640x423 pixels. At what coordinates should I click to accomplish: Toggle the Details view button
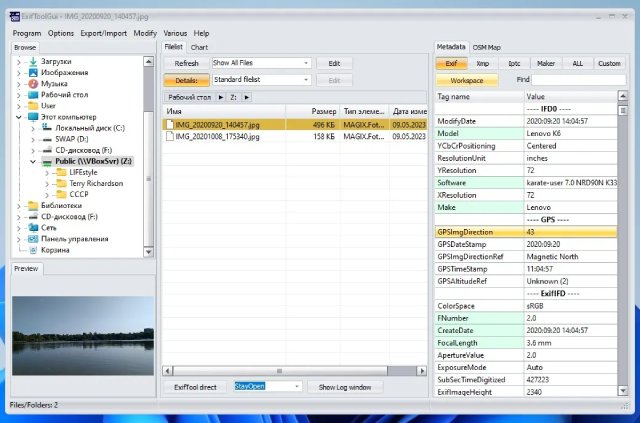point(186,79)
